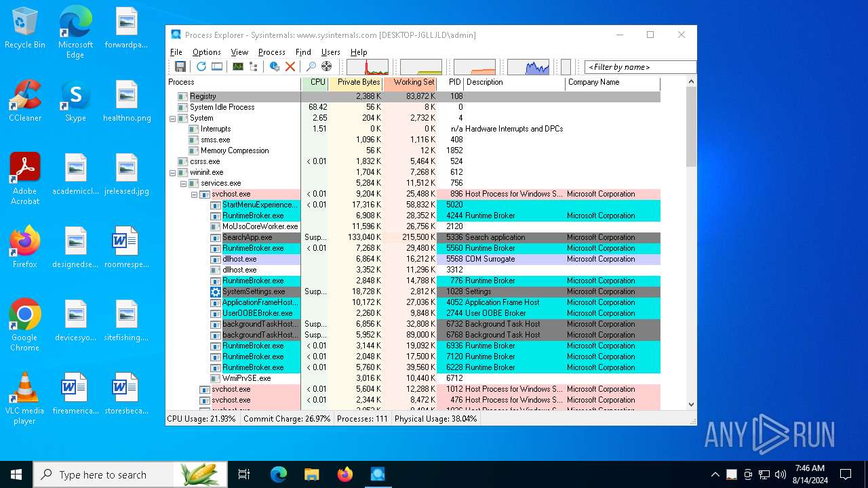Open the Options menu

point(207,52)
